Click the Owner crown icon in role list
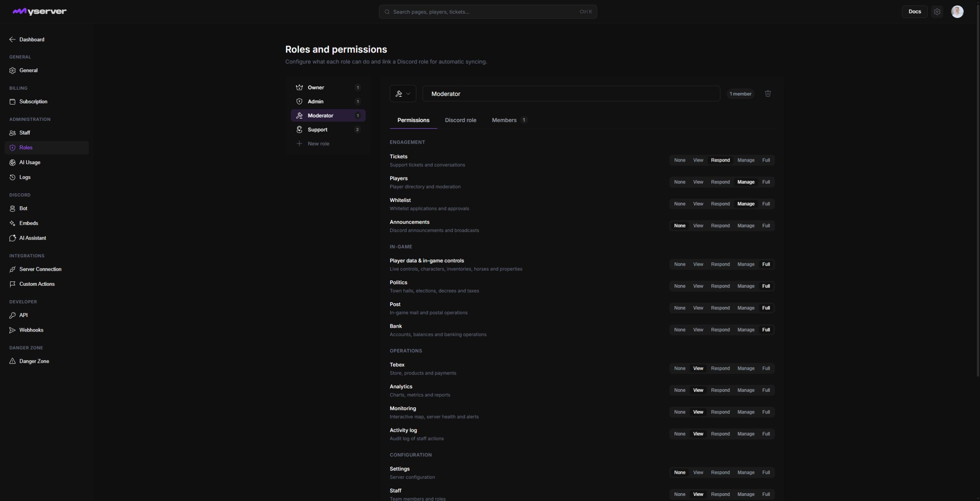Image resolution: width=980 pixels, height=501 pixels. pos(299,87)
